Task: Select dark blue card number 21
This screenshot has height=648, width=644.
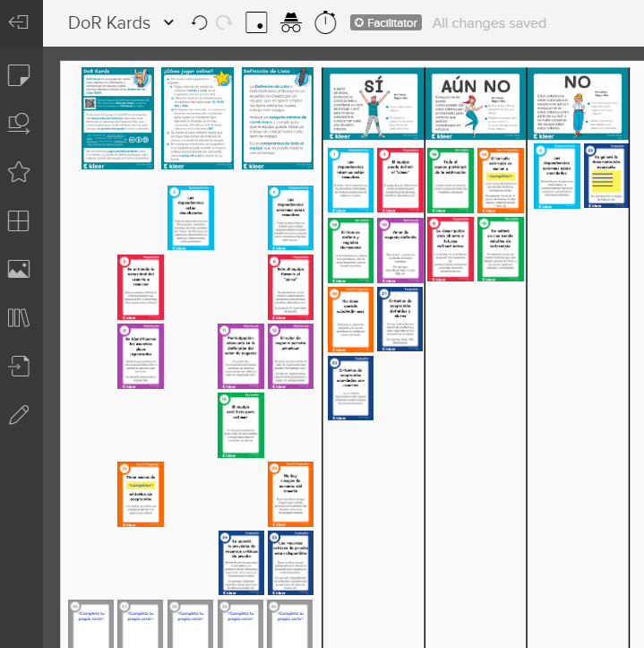Action: click(x=399, y=319)
